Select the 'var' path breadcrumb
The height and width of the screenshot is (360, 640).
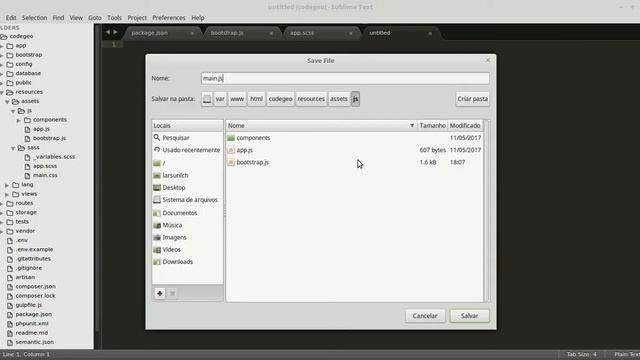click(x=220, y=99)
